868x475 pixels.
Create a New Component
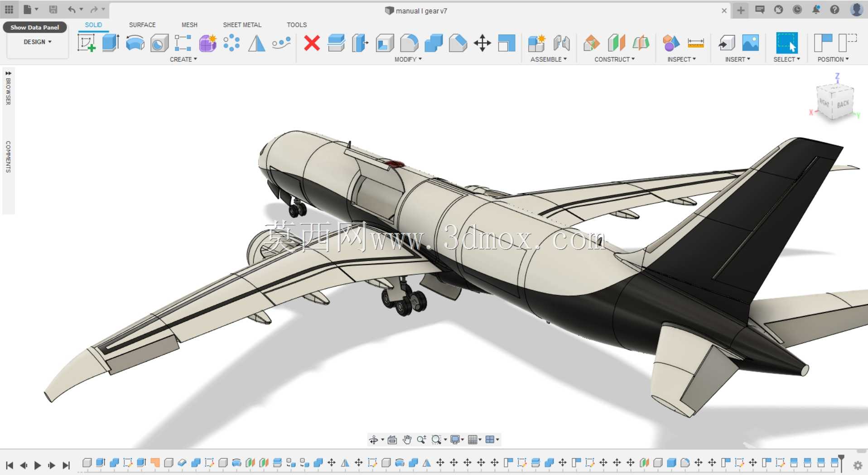pyautogui.click(x=537, y=43)
